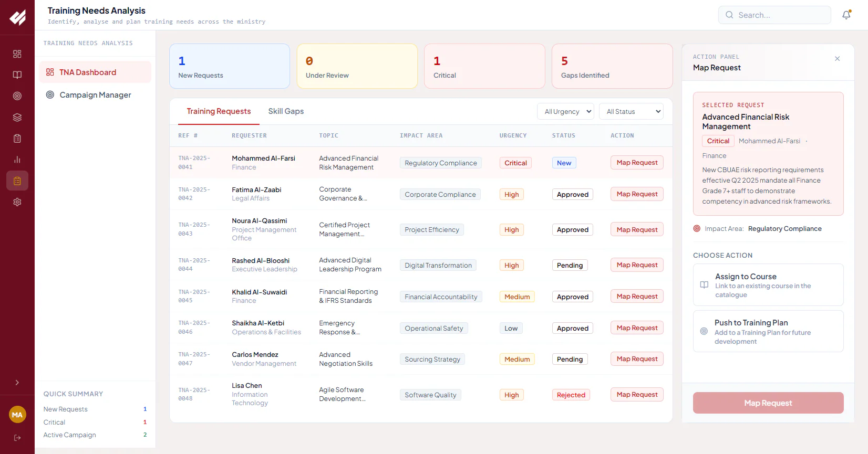Select the New Requests stat card
Image resolution: width=868 pixels, height=454 pixels.
click(x=230, y=66)
